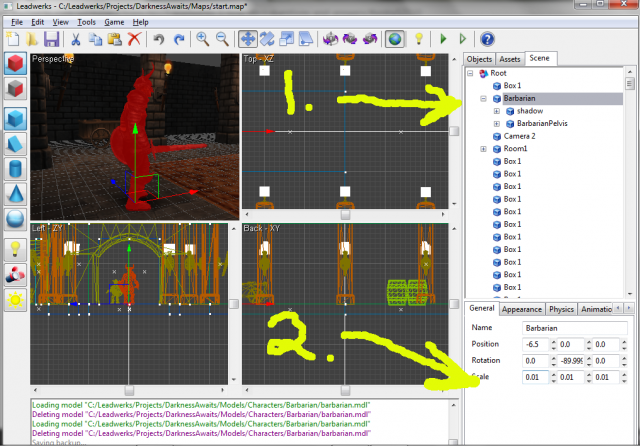Image resolution: width=640 pixels, height=446 pixels.
Task: Select the wedge primitive tool
Action: point(15,144)
